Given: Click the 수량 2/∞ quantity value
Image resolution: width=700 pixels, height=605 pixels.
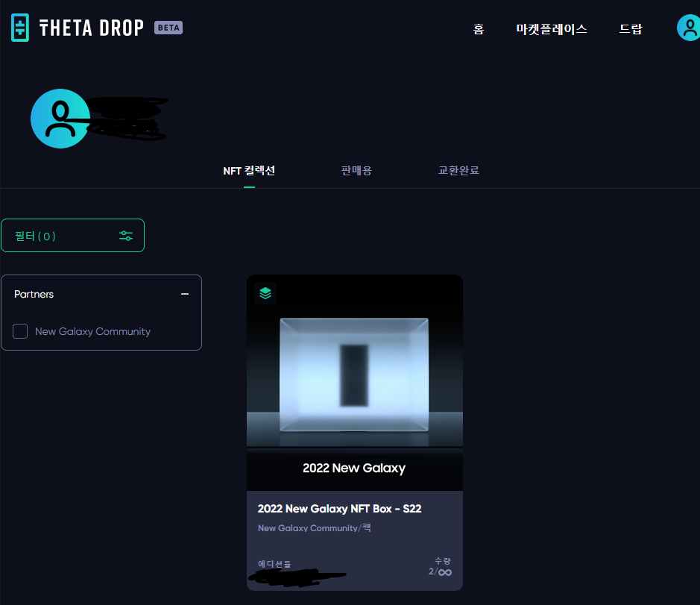Looking at the screenshot, I should click(x=440, y=571).
